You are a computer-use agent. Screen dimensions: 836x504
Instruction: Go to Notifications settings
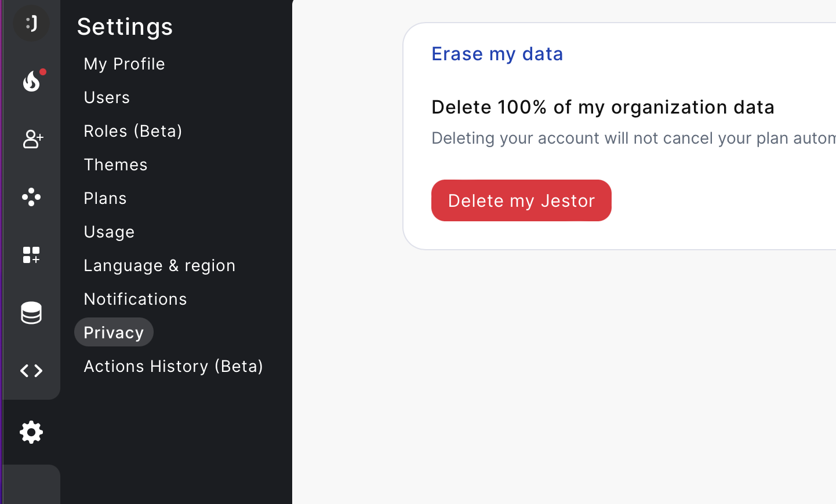(135, 299)
